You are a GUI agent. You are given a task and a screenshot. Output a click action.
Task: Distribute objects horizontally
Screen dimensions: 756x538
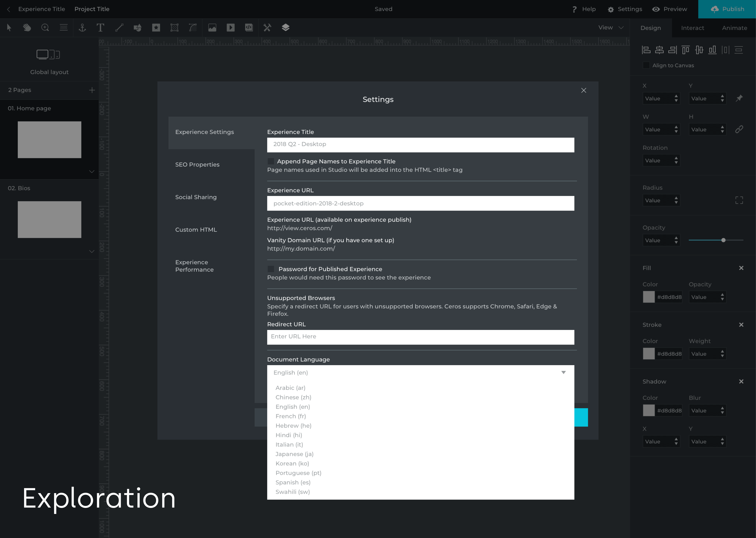(x=725, y=50)
